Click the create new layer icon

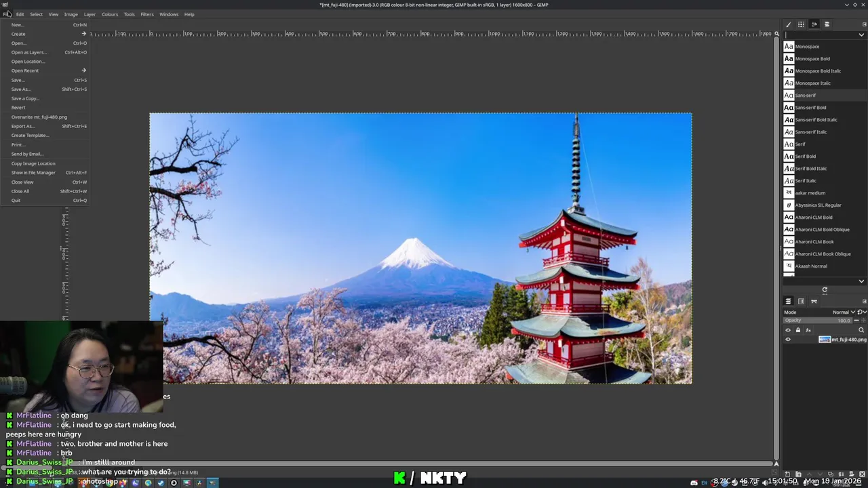(x=787, y=474)
